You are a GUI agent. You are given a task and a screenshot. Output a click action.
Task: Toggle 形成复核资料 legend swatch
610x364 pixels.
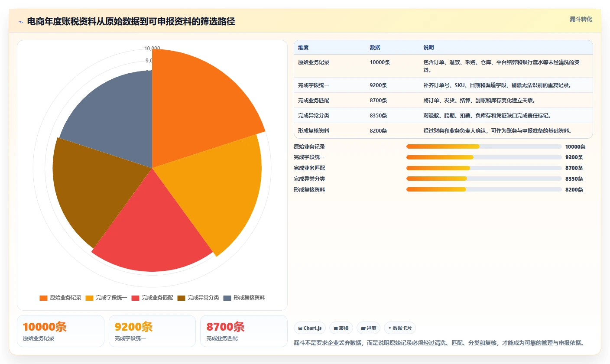[x=227, y=298]
